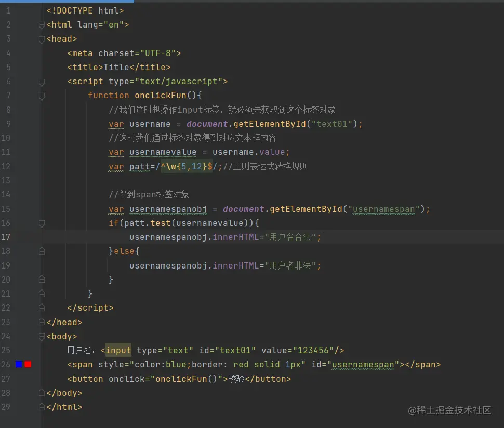The image size is (504, 428).
Task: Click line number 25 in the gutter
Action: (6, 350)
